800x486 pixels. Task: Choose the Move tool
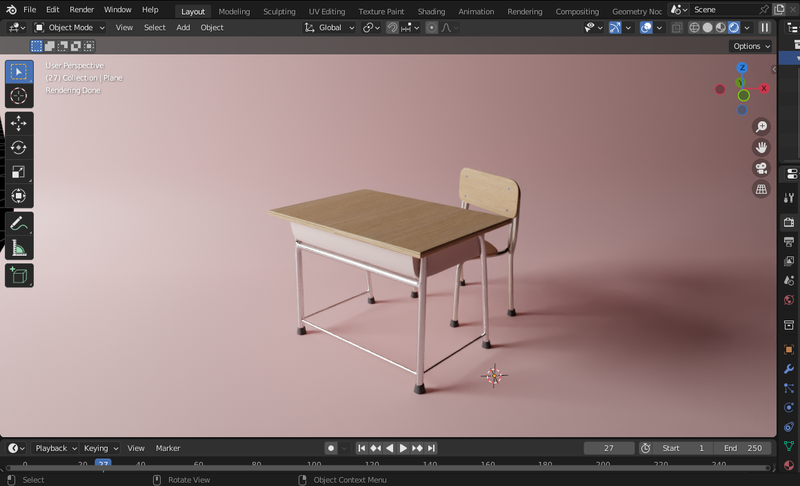click(19, 123)
